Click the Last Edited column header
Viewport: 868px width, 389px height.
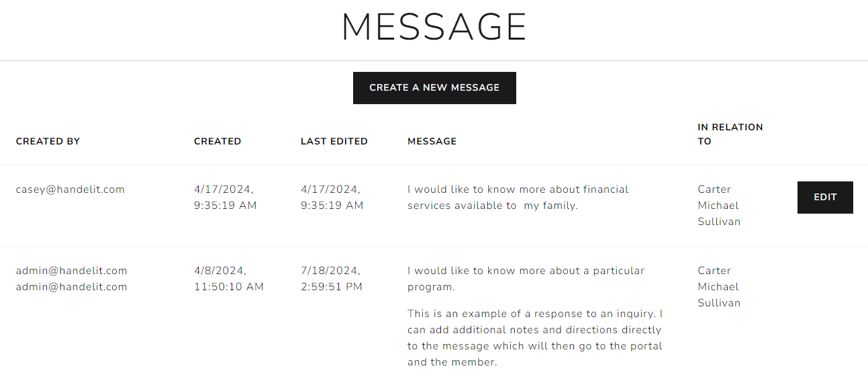pyautogui.click(x=334, y=141)
